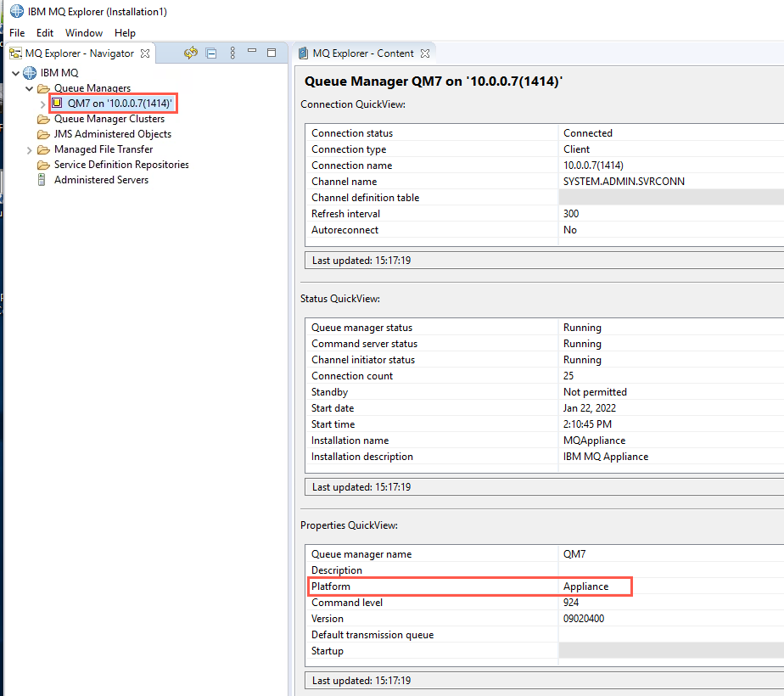Select QM7 on '10.0.0.7(1414)' tree item
The image size is (784, 696).
pyautogui.click(x=120, y=104)
